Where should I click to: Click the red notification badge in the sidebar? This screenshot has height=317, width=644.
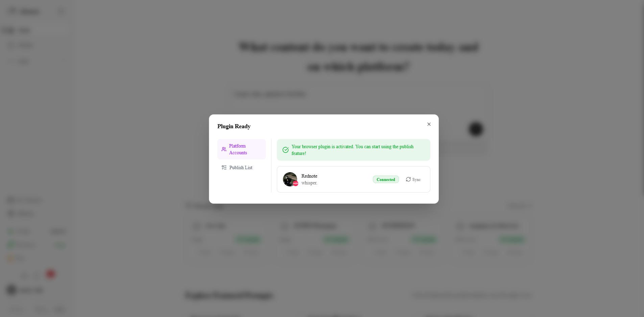[51, 274]
